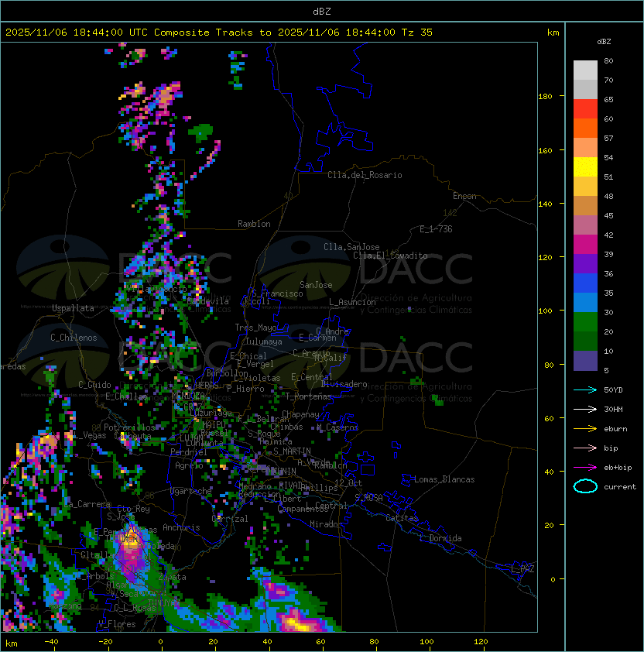This screenshot has width=644, height=652.
Task: Select the blue 35 dBZ color swatch
Action: click(585, 283)
